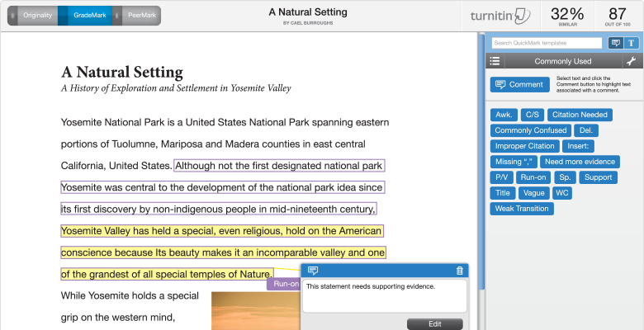644x330 pixels.
Task: Click speech bubble icon in comment popup header
Action: [313, 271]
